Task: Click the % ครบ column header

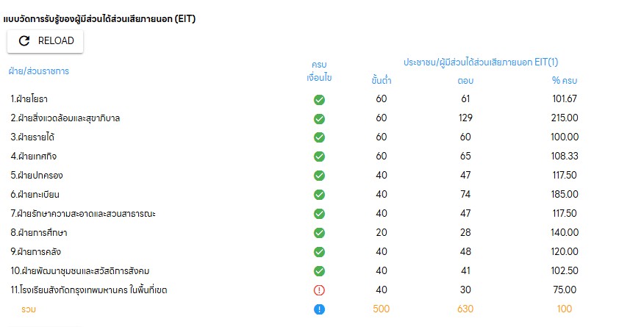Action: coord(565,80)
